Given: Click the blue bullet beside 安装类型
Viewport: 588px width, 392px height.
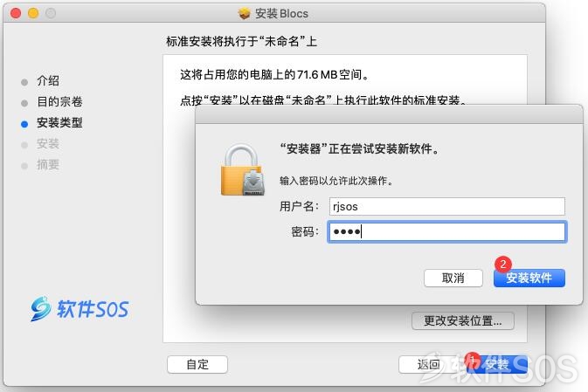Looking at the screenshot, I should coord(24,125).
